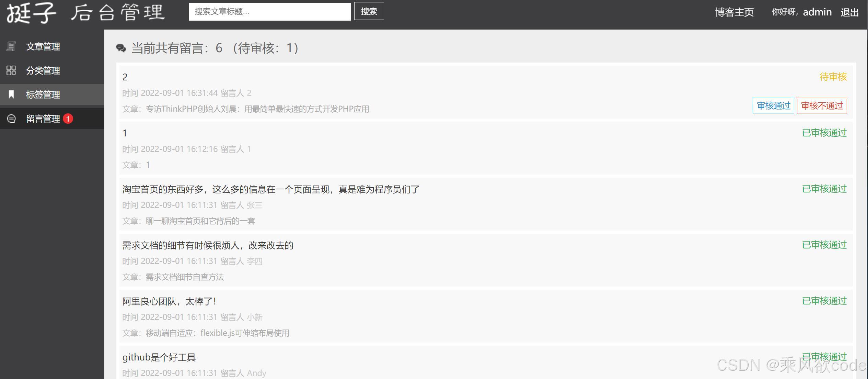
Task: Click the article management icon in sidebar
Action: pyautogui.click(x=11, y=47)
